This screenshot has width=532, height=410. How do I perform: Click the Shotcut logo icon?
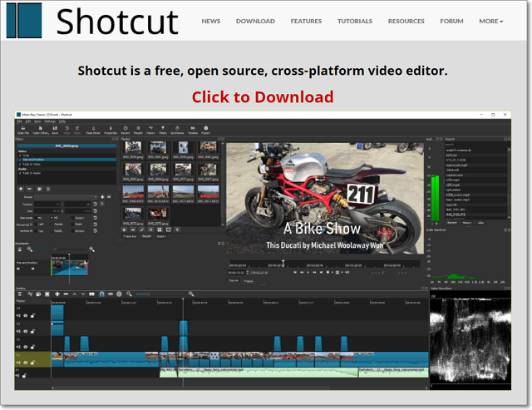23,21
